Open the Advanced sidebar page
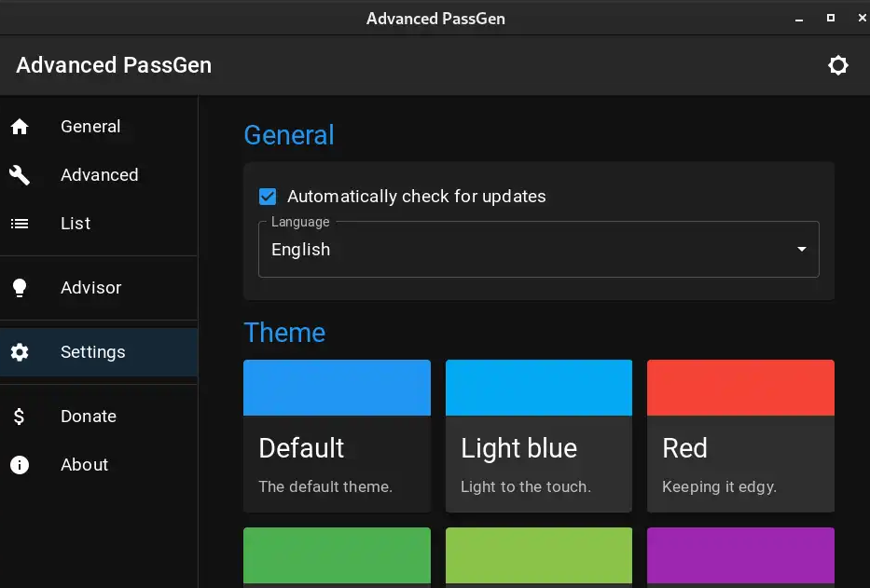 point(99,175)
